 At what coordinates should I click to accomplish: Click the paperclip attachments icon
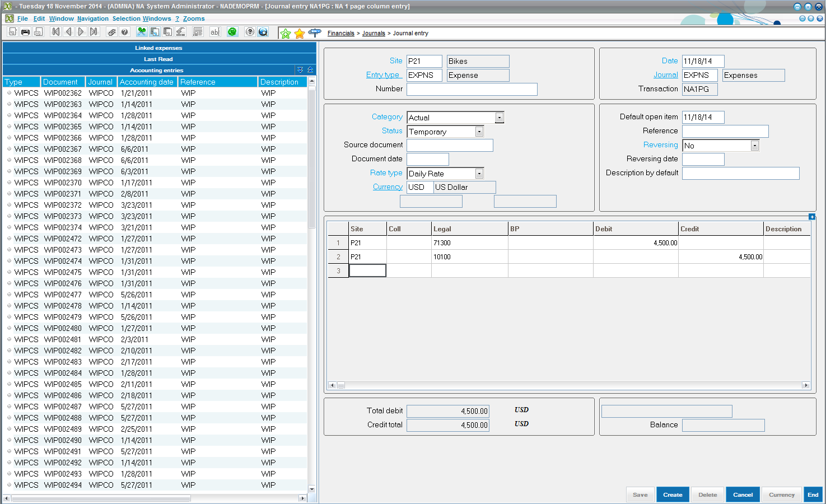click(111, 32)
